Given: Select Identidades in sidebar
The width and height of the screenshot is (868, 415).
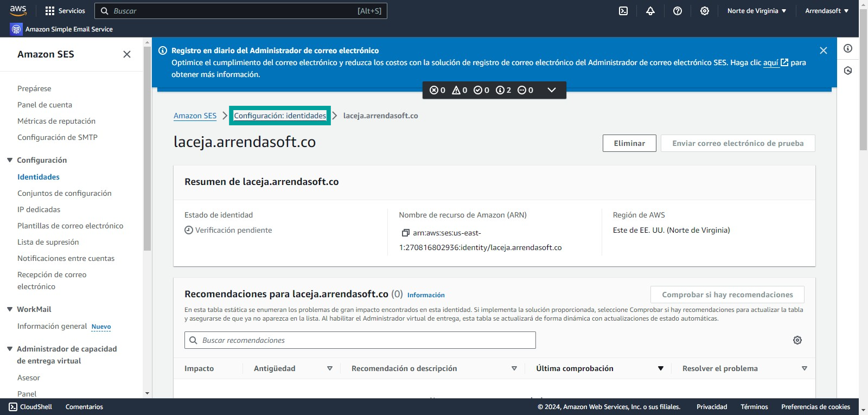Looking at the screenshot, I should (x=39, y=177).
